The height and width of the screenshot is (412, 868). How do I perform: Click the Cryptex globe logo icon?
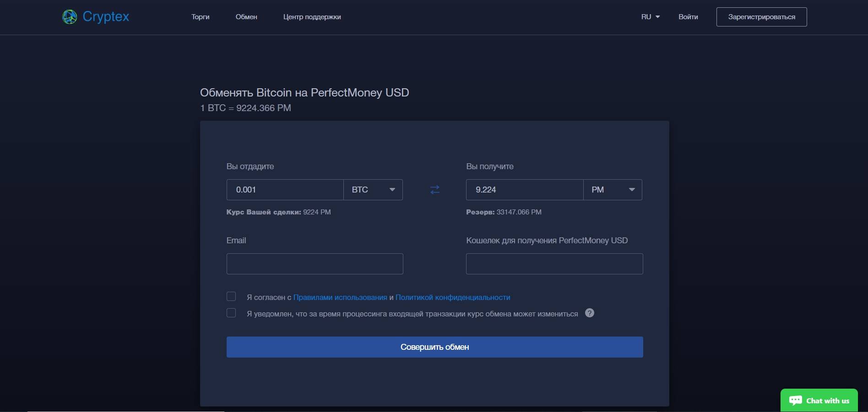pos(70,17)
